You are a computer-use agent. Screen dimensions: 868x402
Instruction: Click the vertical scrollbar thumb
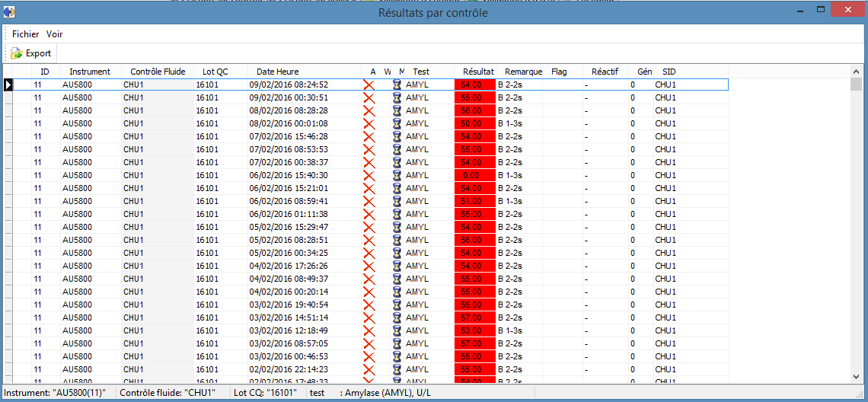[x=856, y=84]
